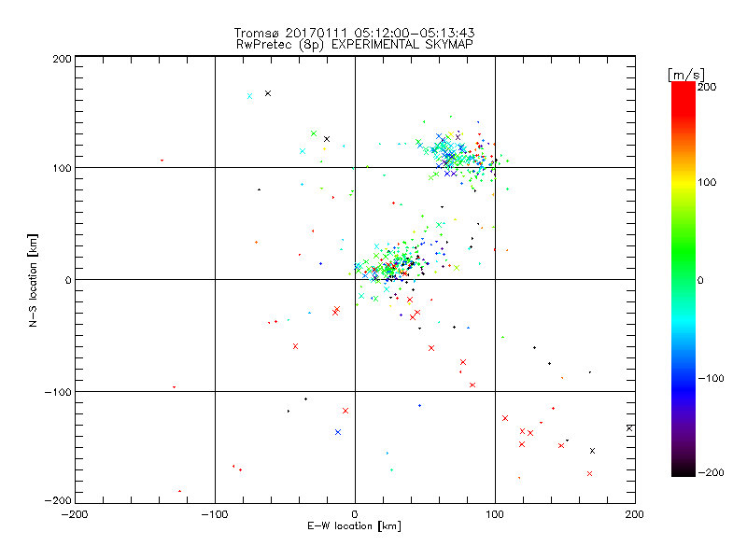The image size is (747, 560).
Task: Click the 'N-S location [km]' axis label
Action: (x=33, y=280)
